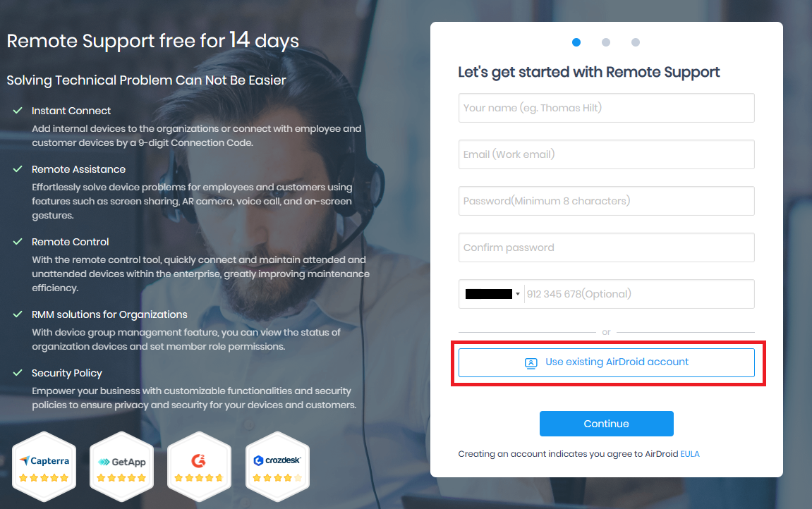Select the third step indicator dot
This screenshot has height=509, width=812.
[636, 42]
